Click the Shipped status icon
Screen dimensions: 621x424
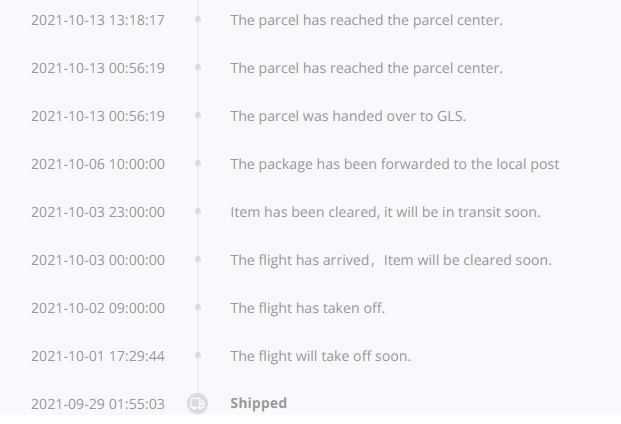point(198,403)
